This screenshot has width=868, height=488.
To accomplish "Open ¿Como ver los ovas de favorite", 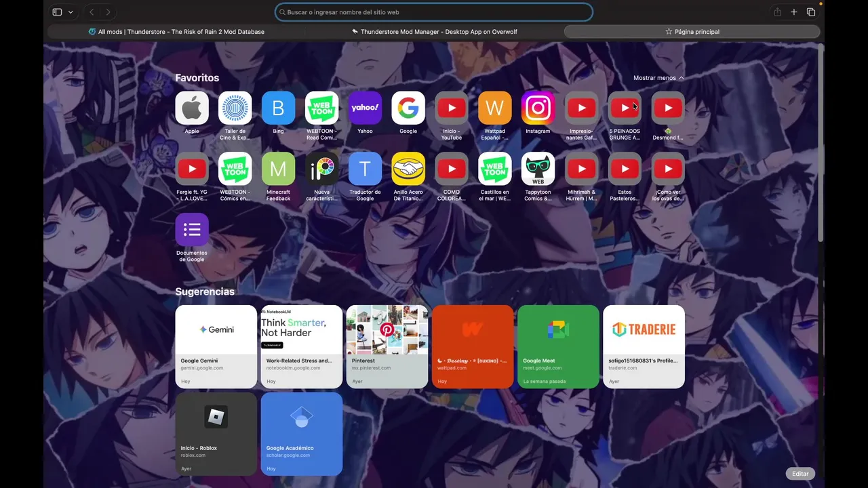I will (x=668, y=169).
